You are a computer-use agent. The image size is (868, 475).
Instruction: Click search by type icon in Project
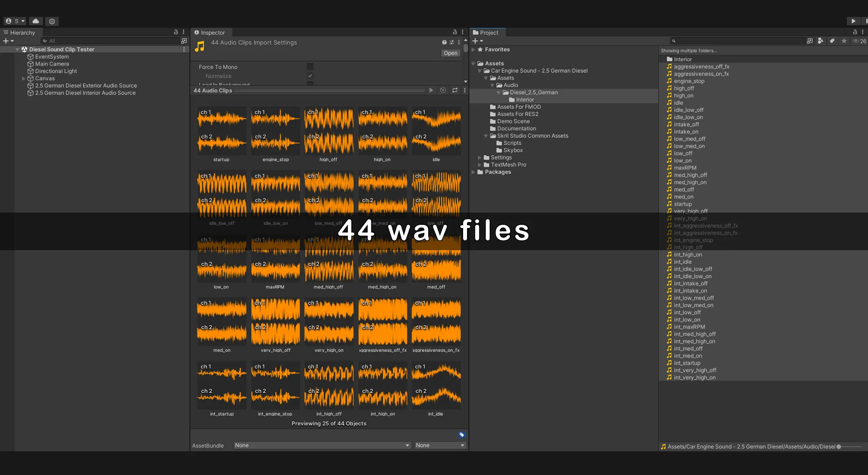820,41
